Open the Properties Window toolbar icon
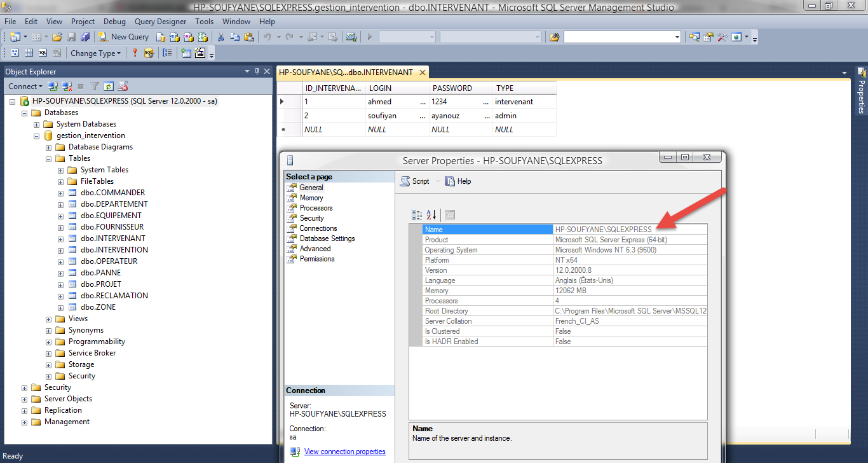868x463 pixels. [708, 37]
